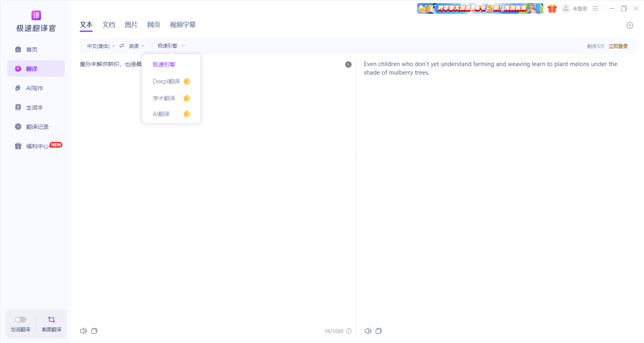Collapse the 极速引擎 engine dropdown

tap(171, 46)
